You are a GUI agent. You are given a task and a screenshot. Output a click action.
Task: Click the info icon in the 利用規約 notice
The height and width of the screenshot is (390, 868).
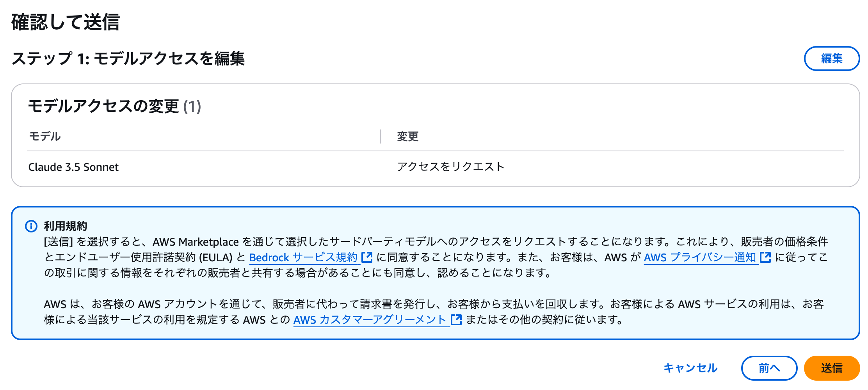pos(30,225)
